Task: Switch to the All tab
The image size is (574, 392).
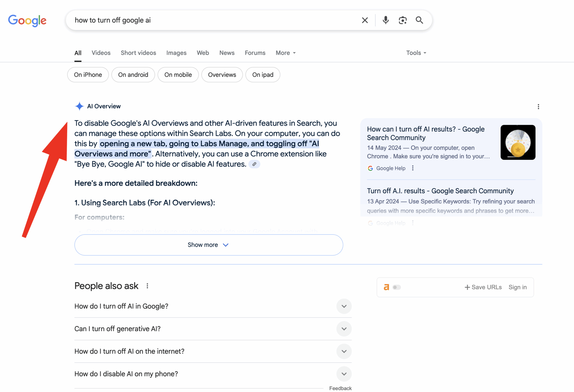Action: 78,53
